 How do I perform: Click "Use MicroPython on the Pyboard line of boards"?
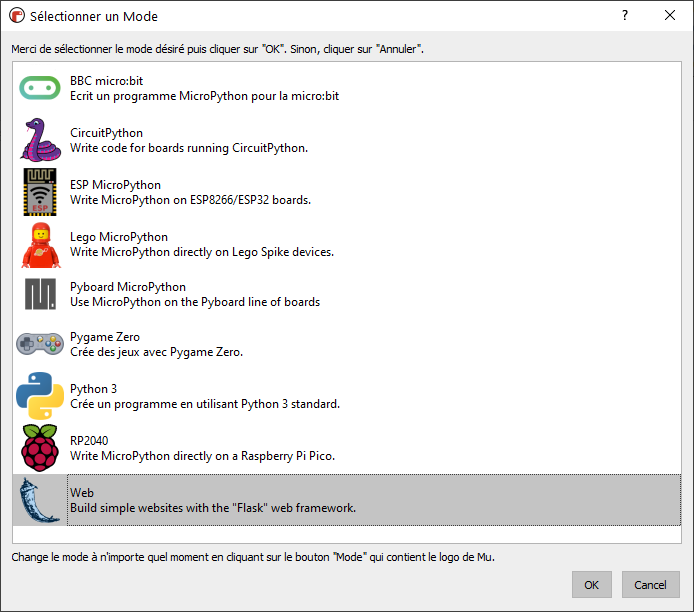click(x=195, y=302)
